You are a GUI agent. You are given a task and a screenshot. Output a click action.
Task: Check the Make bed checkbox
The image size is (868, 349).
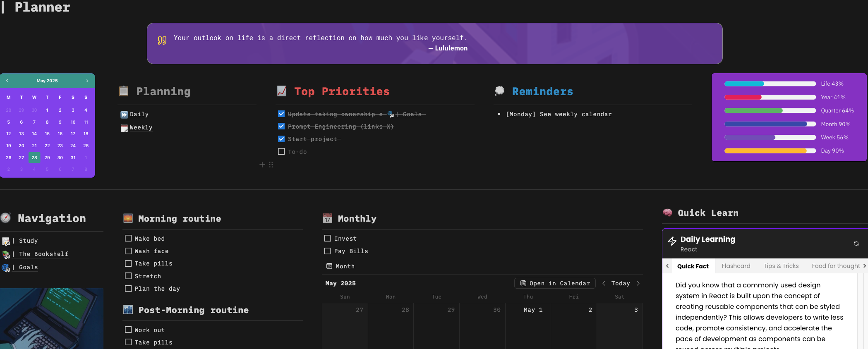[x=128, y=238]
